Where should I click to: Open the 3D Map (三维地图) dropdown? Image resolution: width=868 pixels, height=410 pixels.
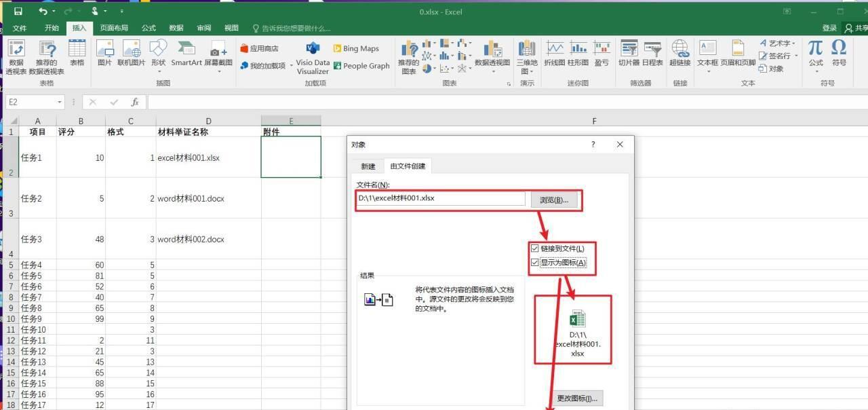click(x=527, y=57)
